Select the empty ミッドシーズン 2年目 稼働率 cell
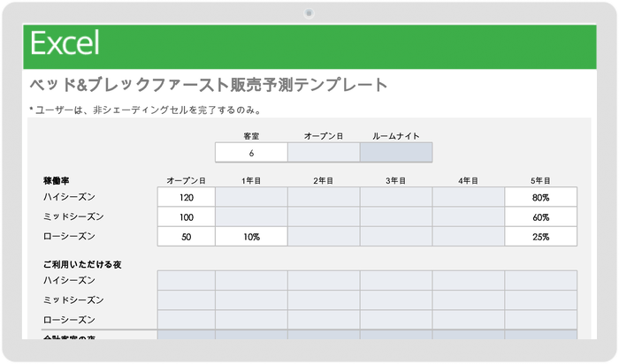The image size is (619, 364). point(324,217)
